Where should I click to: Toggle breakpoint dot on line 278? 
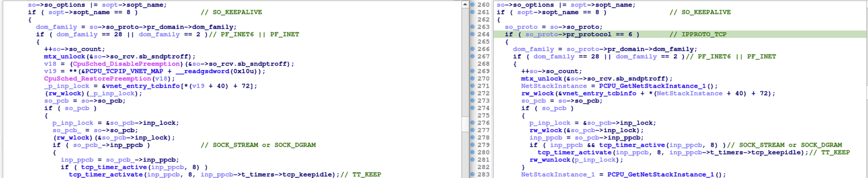tap(472, 137)
